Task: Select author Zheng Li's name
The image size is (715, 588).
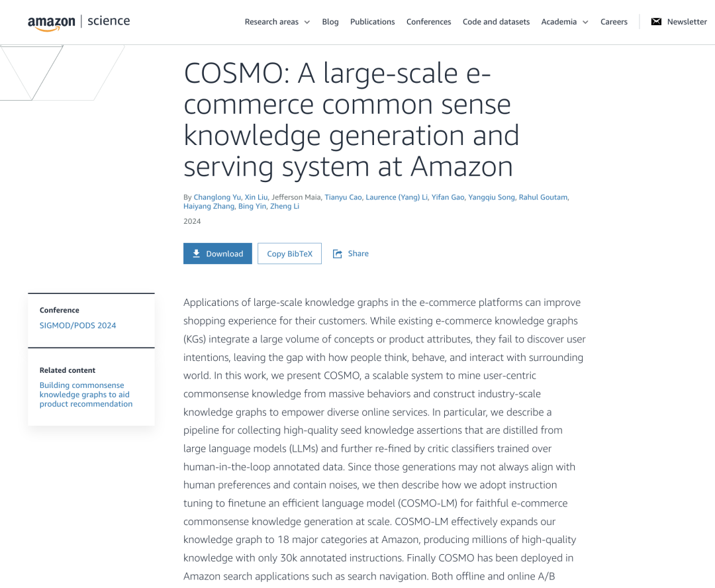Action: [285, 206]
